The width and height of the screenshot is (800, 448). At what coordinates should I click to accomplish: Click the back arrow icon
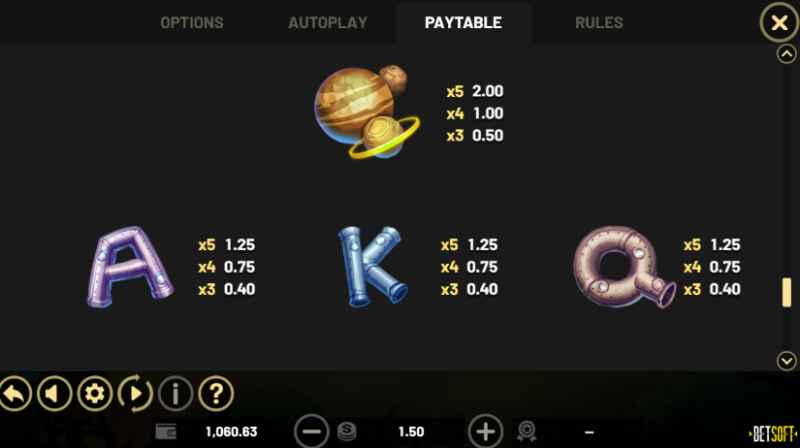pos(15,393)
